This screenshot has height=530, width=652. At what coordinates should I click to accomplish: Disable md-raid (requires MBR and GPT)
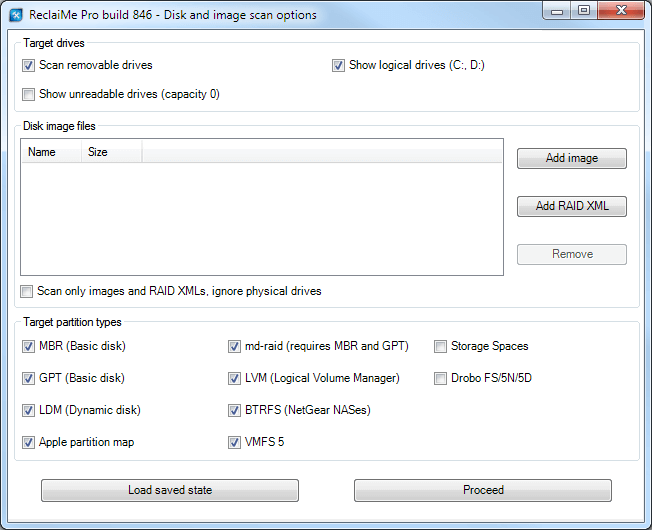click(x=235, y=347)
